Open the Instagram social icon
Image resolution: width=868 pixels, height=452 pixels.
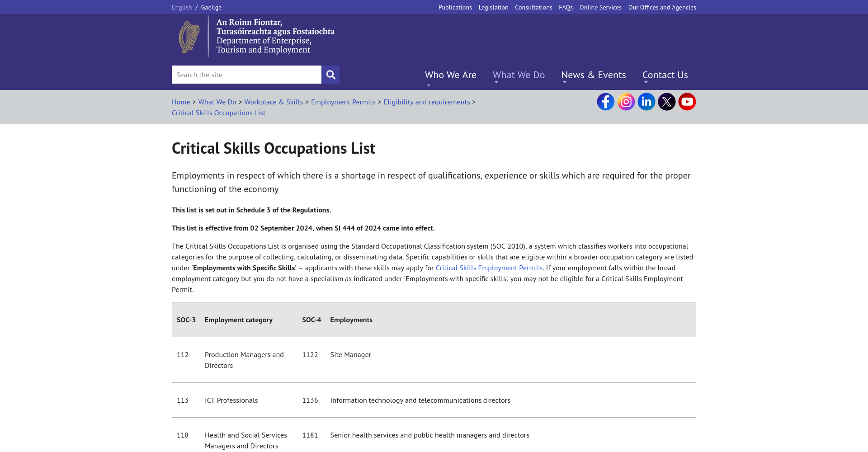pos(626,102)
